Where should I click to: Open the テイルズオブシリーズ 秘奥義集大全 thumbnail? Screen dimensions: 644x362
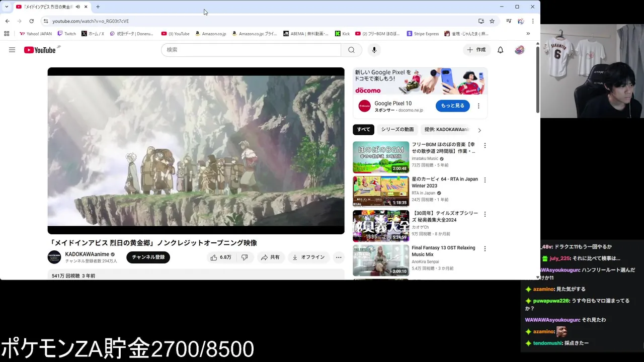(x=381, y=226)
